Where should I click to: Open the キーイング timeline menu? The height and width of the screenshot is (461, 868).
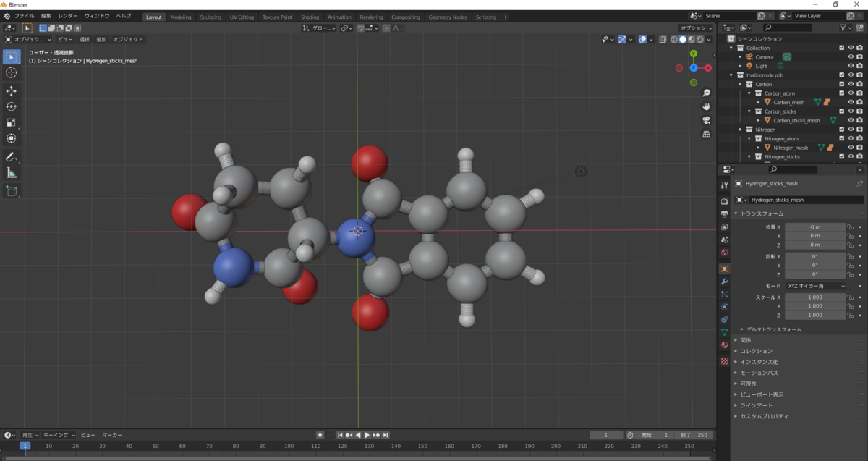(x=59, y=435)
